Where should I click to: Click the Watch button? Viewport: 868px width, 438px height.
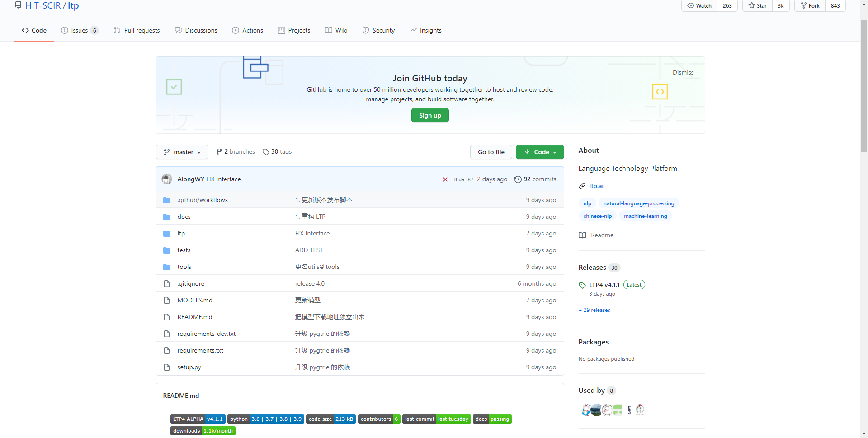click(699, 5)
